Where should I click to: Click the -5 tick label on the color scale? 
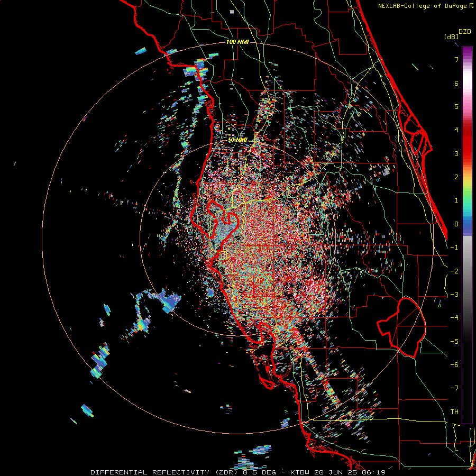[x=454, y=342]
